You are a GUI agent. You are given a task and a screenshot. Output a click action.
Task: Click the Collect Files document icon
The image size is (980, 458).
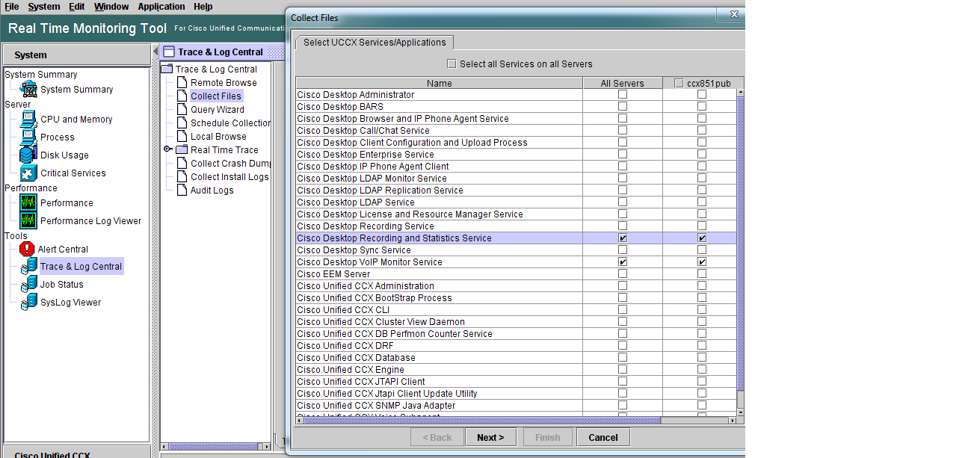pos(182,96)
